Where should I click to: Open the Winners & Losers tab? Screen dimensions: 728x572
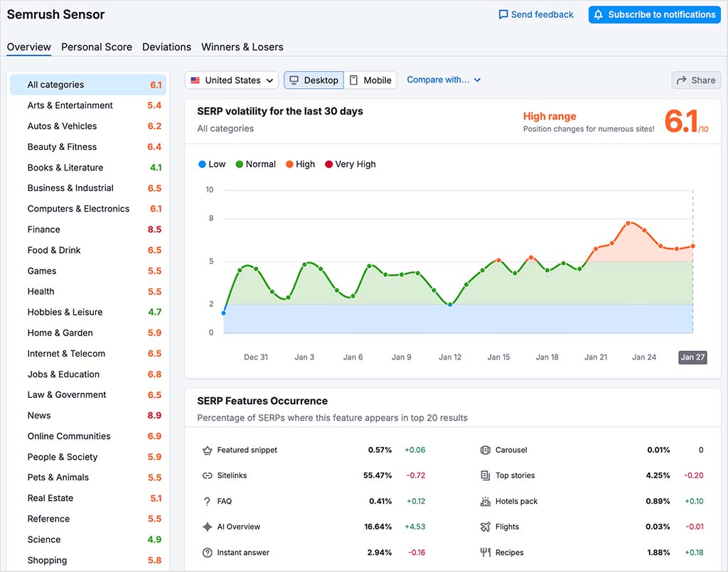242,48
